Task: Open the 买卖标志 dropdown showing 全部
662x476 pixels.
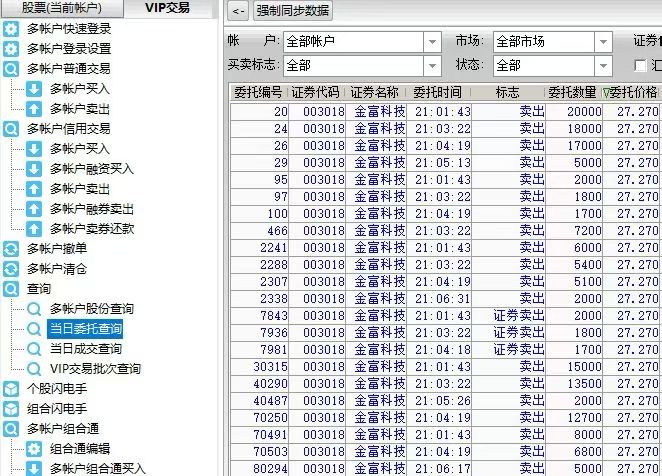Action: pos(432,66)
